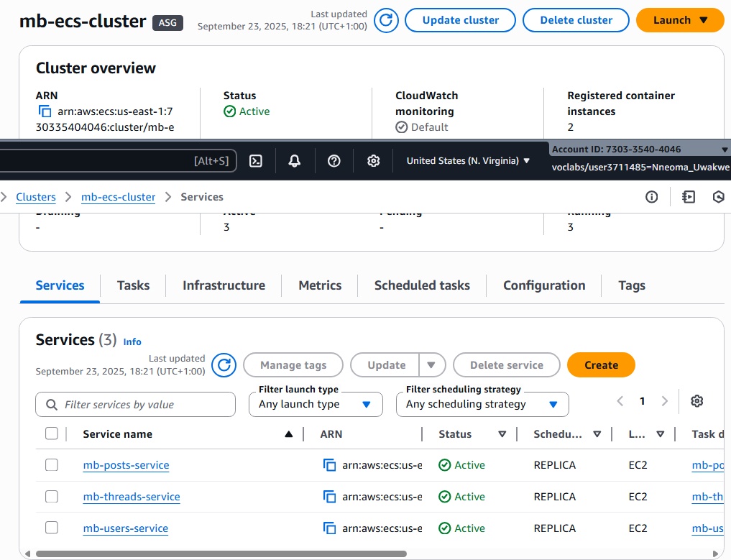
Task: Open console settings gear in top bar
Action: [374, 161]
